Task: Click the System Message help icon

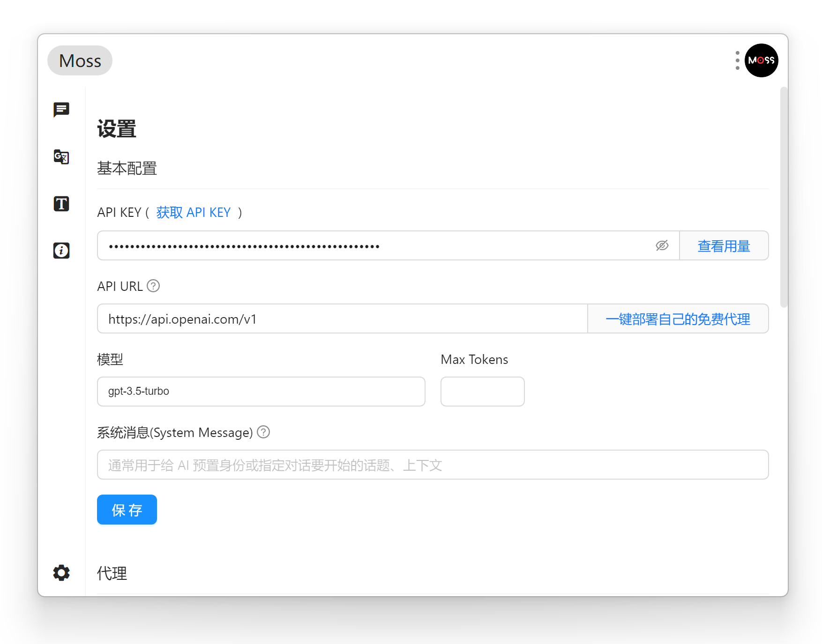Action: (x=263, y=432)
